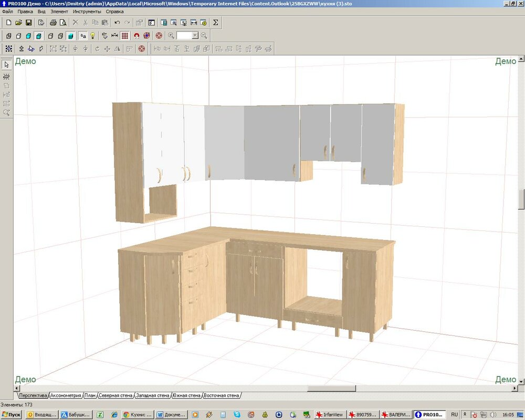
Task: Select the arrow pointer tool in left sidebar
Action: pos(6,65)
